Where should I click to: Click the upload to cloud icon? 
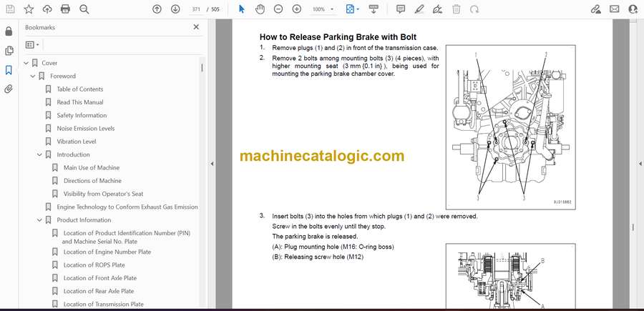[47, 9]
